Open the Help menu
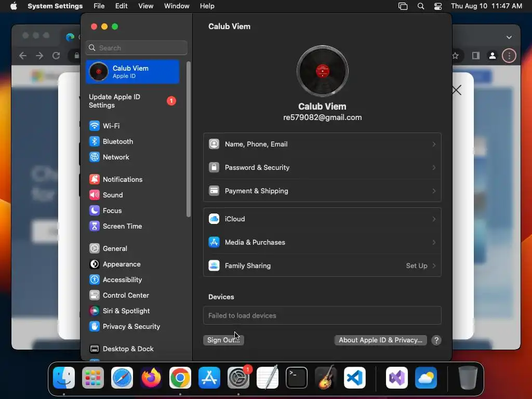 point(207,6)
